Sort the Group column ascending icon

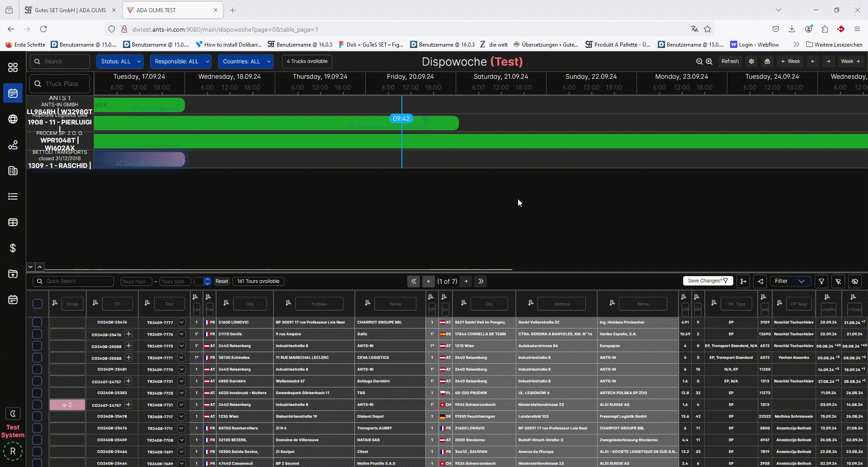55,303
